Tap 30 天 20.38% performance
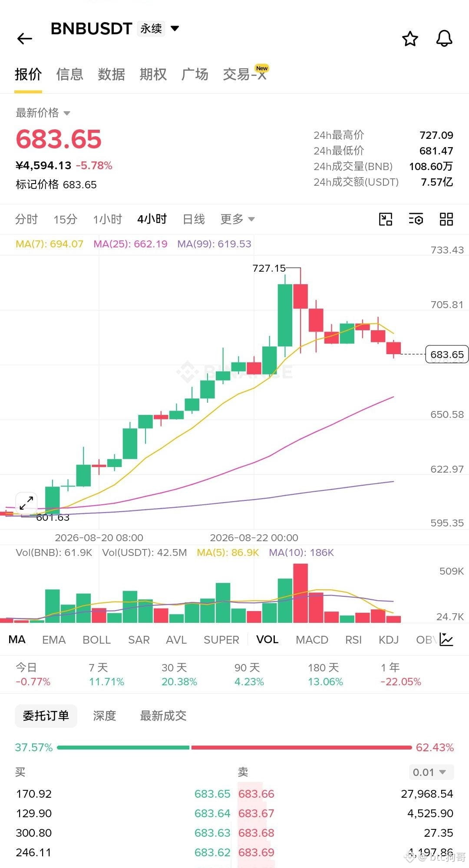The width and height of the screenshot is (469, 868). click(179, 674)
